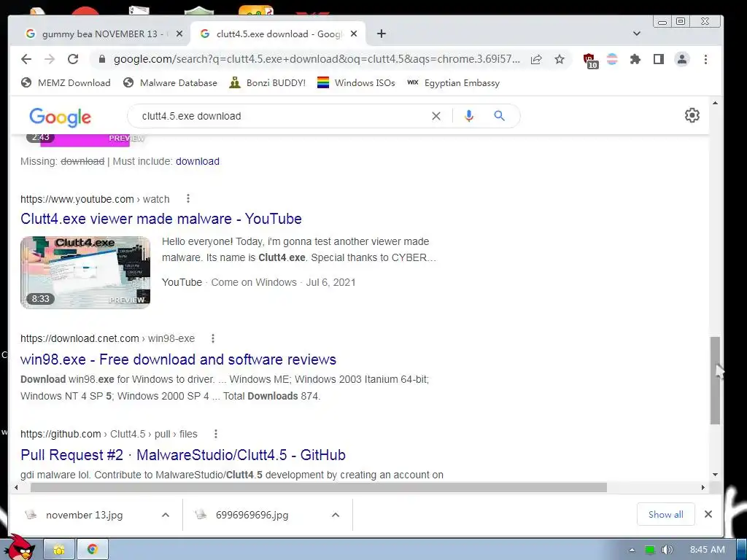Screen dimensions: 747x560
Task: Open the 8:45 AM clock
Action: [708, 550]
